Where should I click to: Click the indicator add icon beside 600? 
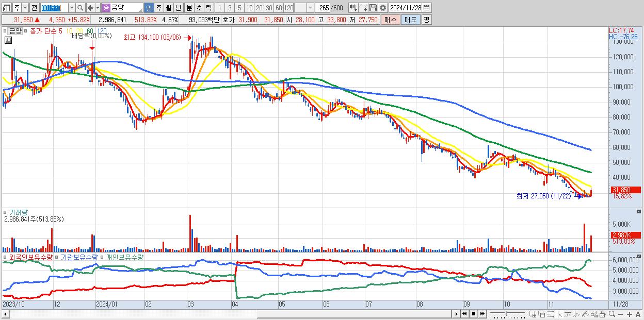tap(353, 8)
